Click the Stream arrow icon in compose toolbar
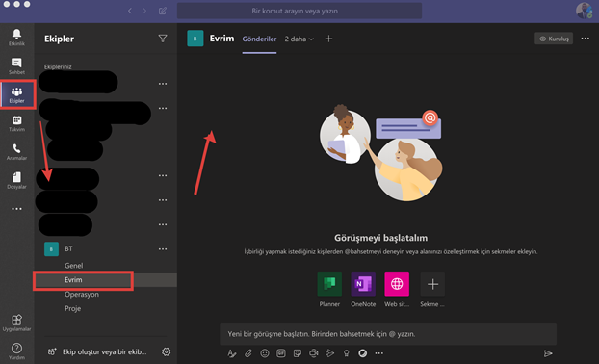Image resolution: width=599 pixels, height=364 pixels. click(329, 353)
